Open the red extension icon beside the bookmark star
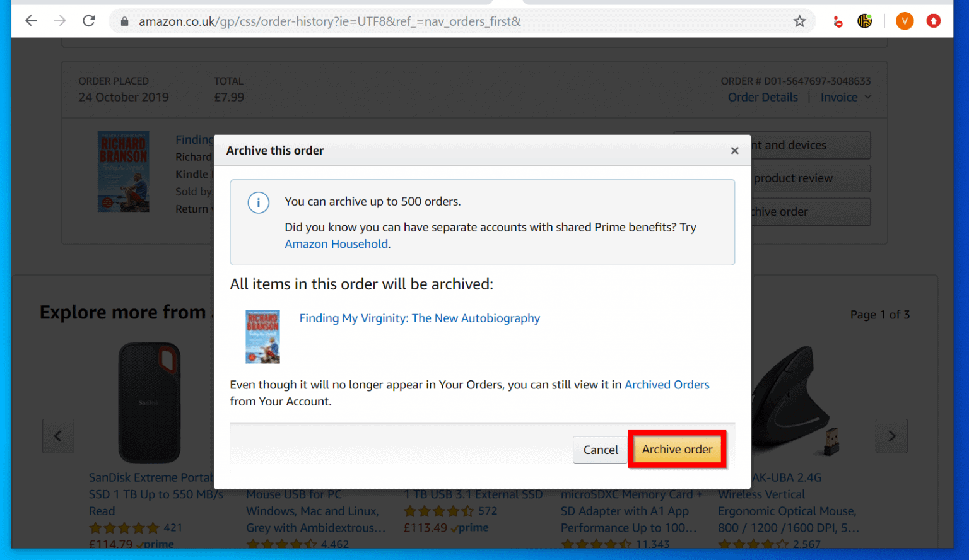This screenshot has height=560, width=969. click(x=837, y=22)
